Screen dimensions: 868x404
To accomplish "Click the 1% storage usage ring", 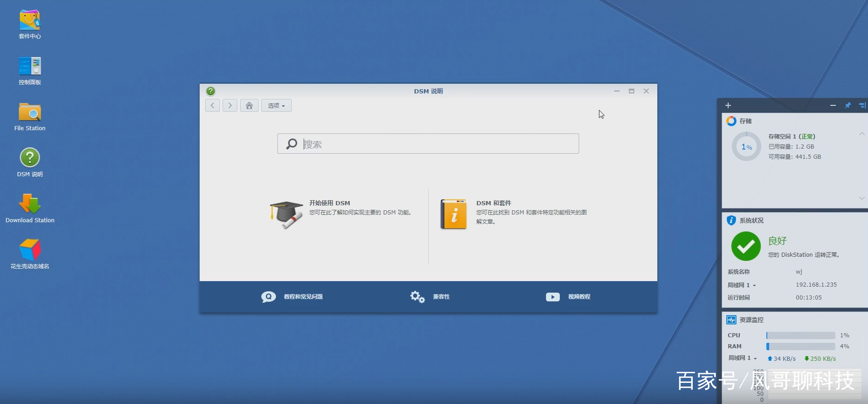I will pos(747,146).
